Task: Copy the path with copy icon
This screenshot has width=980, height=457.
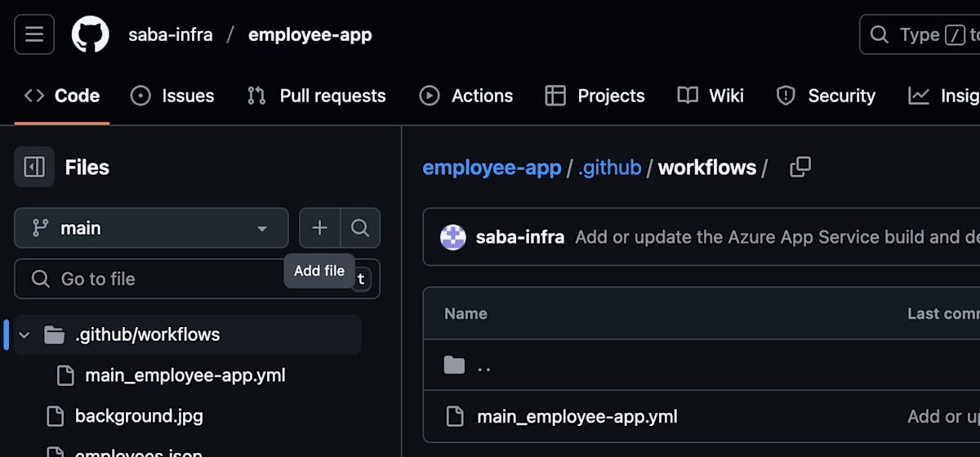Action: (800, 167)
